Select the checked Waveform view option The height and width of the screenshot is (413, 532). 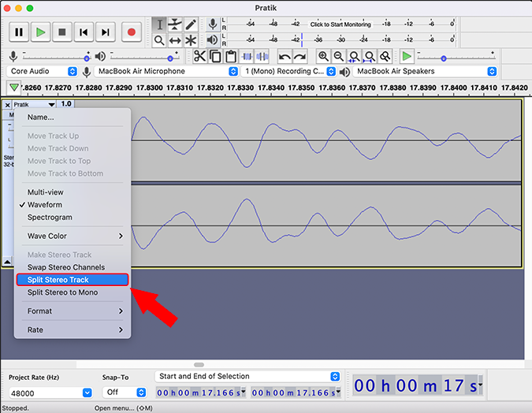(x=73, y=205)
